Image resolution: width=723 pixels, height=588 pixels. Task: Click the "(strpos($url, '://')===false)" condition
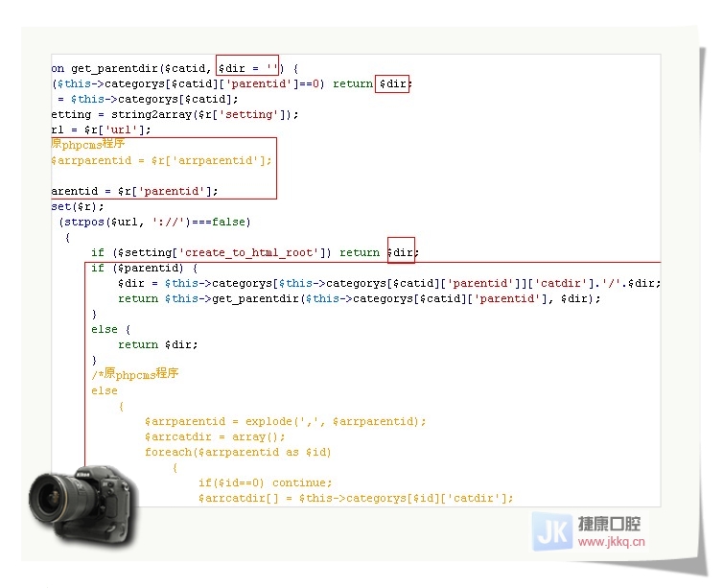(154, 223)
